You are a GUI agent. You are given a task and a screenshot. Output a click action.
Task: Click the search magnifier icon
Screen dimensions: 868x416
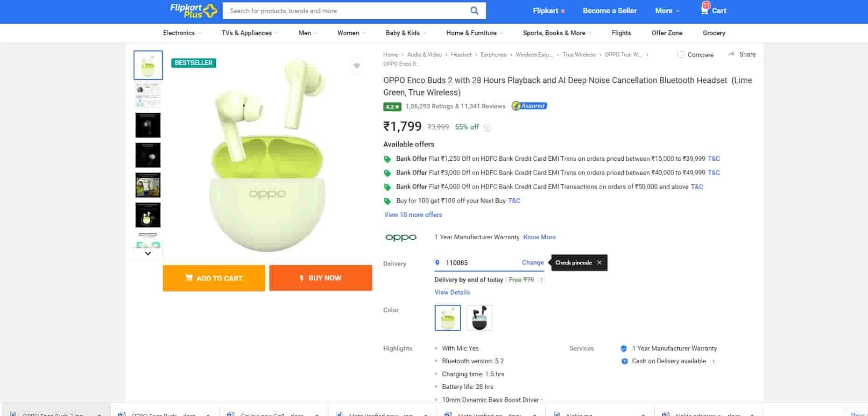[x=474, y=11]
